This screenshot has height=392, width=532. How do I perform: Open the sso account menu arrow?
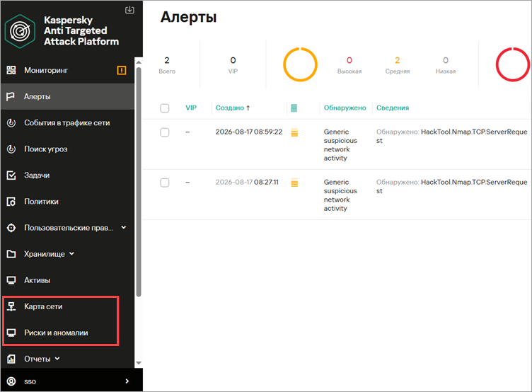click(x=127, y=381)
